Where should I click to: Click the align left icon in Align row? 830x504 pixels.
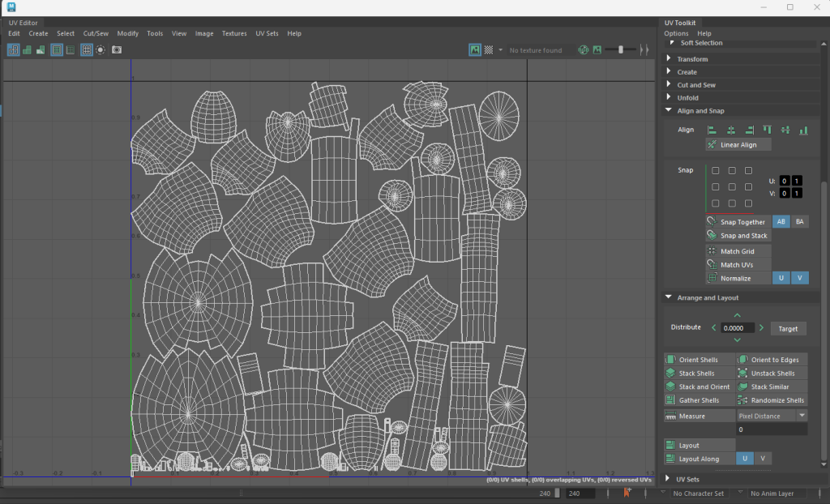pos(712,130)
